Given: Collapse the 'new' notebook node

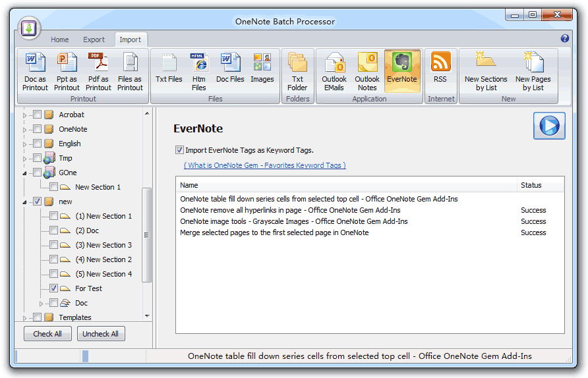Looking at the screenshot, I should pyautogui.click(x=25, y=202).
